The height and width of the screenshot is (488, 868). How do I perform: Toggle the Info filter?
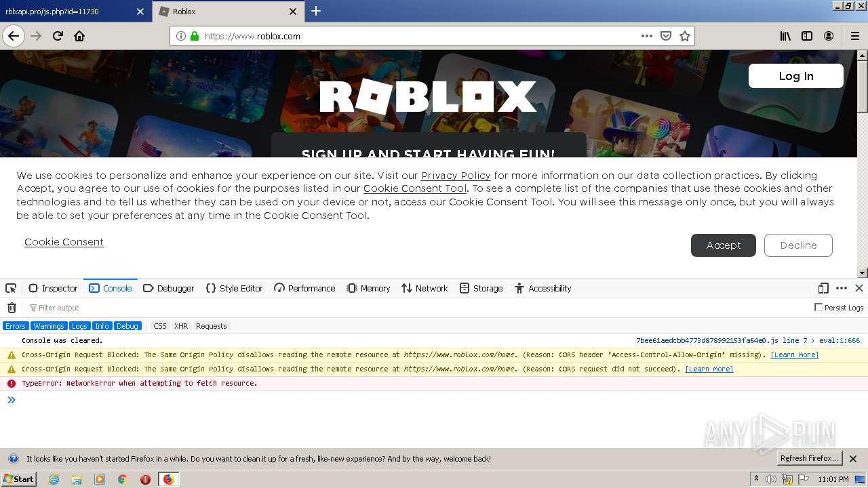pos(102,326)
